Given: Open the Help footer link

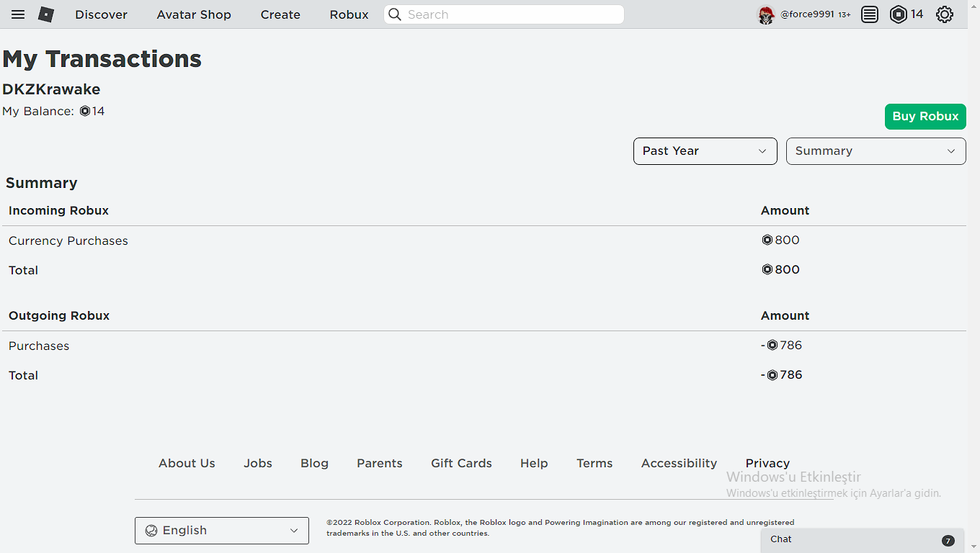Looking at the screenshot, I should pyautogui.click(x=534, y=463).
